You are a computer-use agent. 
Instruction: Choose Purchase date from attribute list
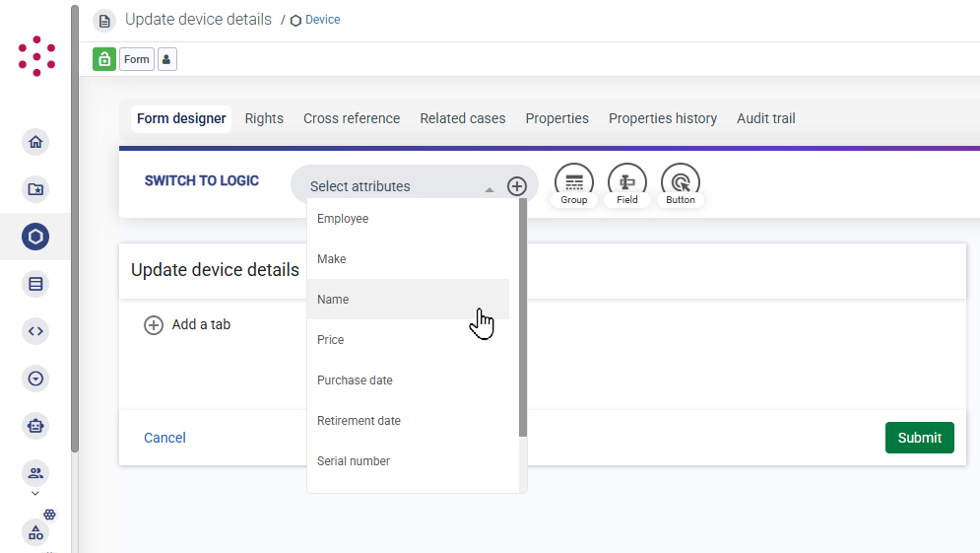408,380
